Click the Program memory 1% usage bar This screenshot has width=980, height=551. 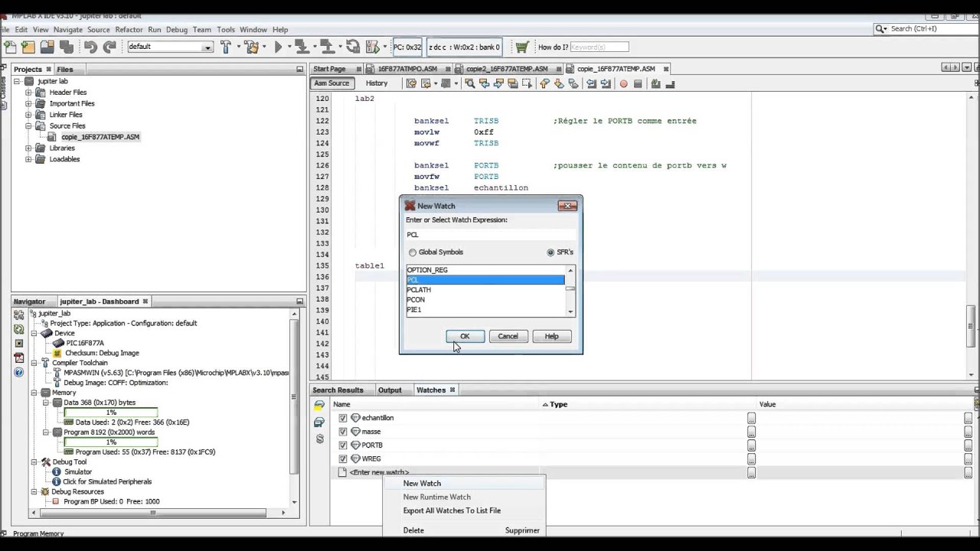(x=111, y=442)
